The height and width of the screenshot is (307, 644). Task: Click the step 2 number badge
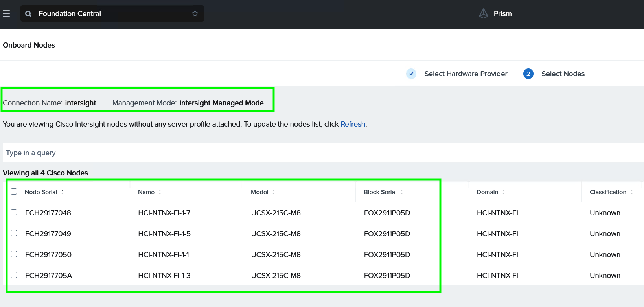click(528, 74)
